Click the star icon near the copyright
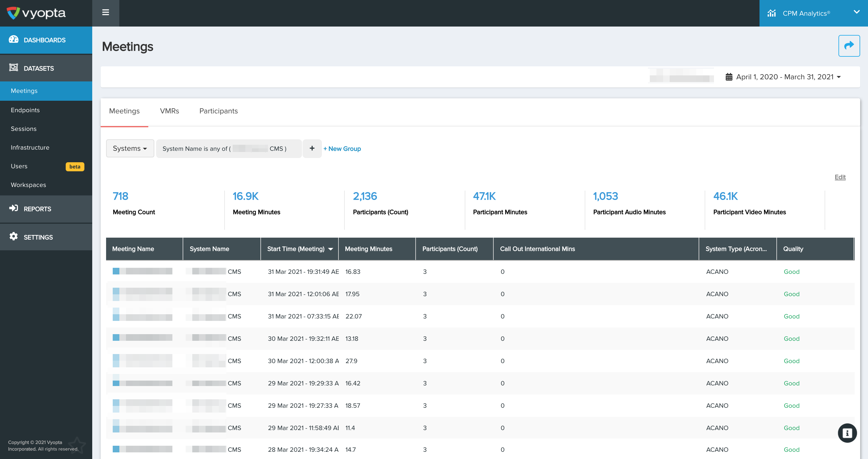This screenshot has width=868, height=459. pyautogui.click(x=77, y=445)
